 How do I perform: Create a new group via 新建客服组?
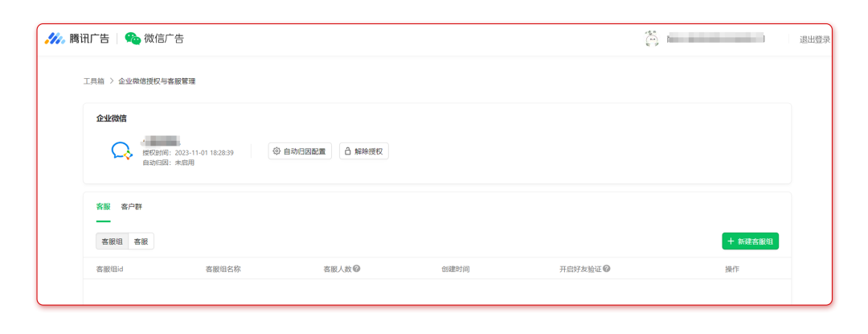pyautogui.click(x=750, y=241)
